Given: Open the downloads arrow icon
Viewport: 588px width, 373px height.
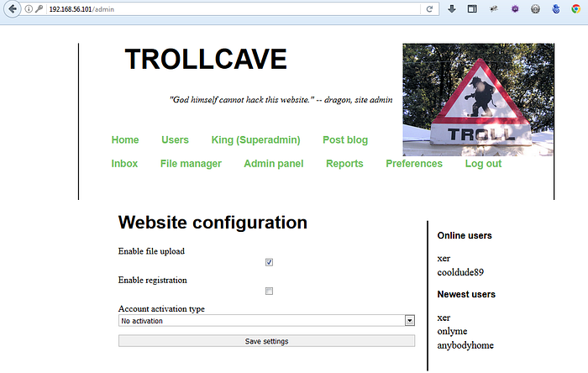Looking at the screenshot, I should [452, 9].
